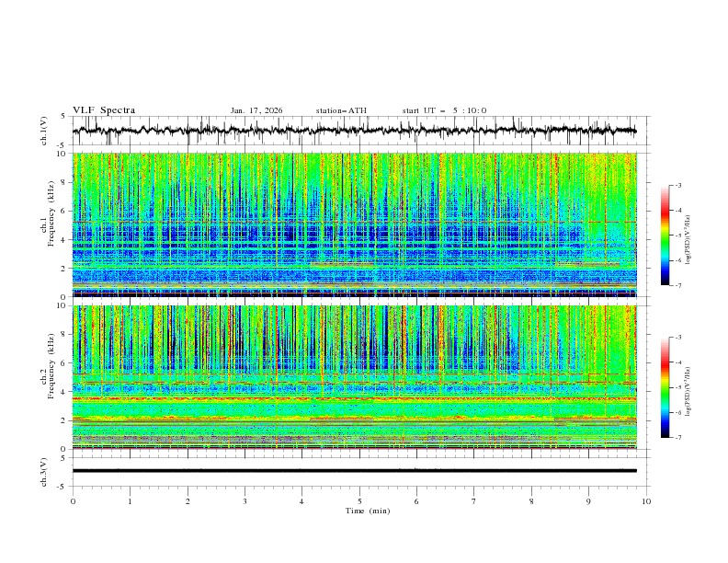Click the ch.2 color bar '-7' label
The image size is (728, 563).
coord(678,438)
